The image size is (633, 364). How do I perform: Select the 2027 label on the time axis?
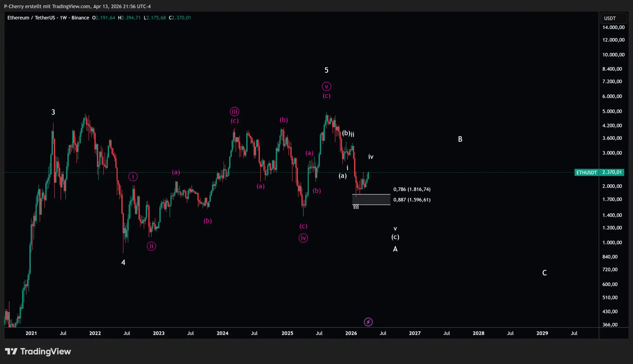415,333
